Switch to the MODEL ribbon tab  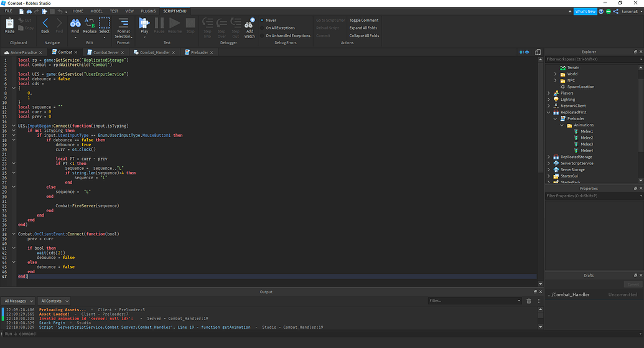(96, 11)
